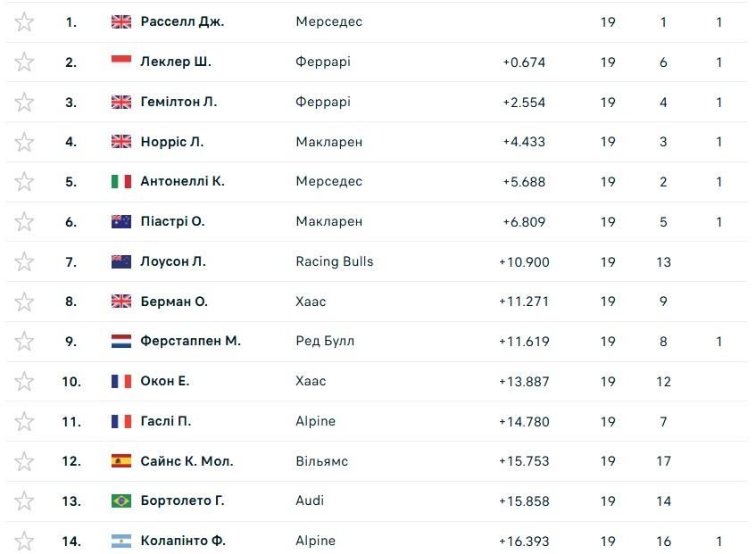Click the star in Окон Е. row
756x554 pixels.
click(24, 382)
